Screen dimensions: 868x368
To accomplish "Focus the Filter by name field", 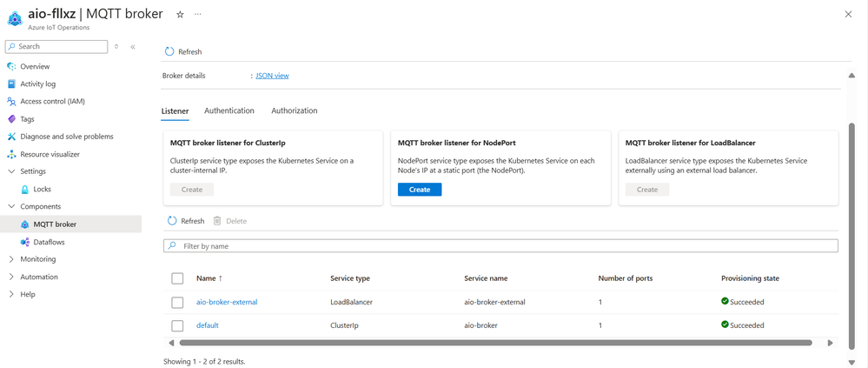I will click(500, 245).
